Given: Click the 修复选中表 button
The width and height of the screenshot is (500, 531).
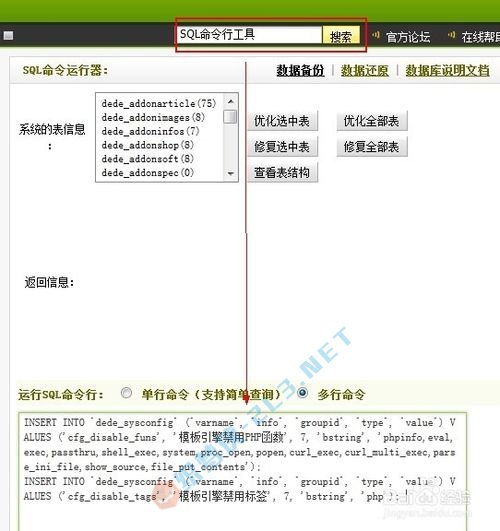Looking at the screenshot, I should pos(282,147).
